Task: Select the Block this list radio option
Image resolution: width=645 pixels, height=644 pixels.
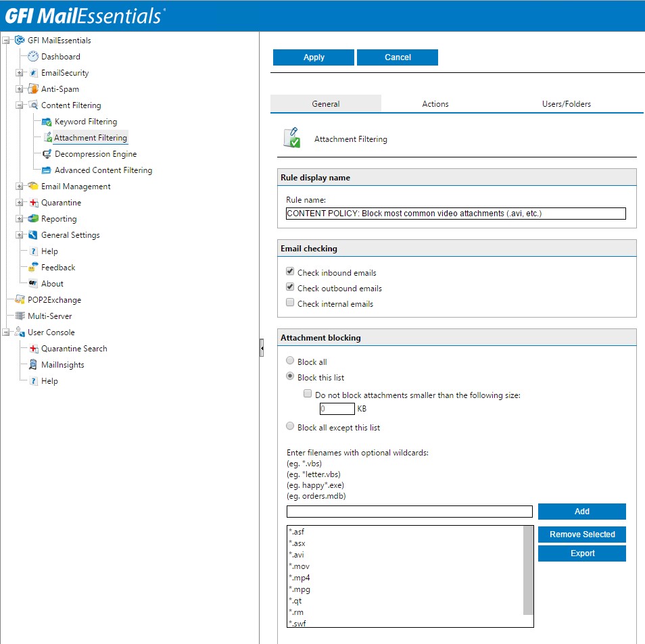Action: (x=290, y=376)
